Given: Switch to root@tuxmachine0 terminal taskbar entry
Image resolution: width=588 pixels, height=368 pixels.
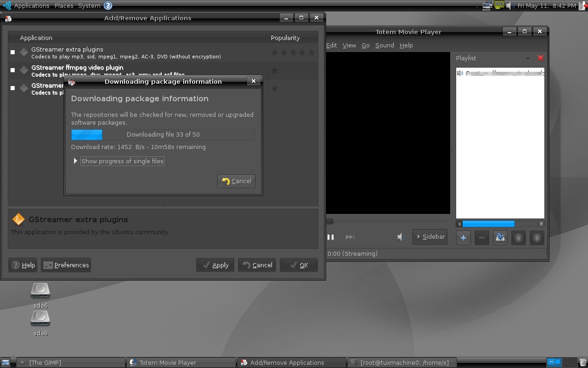Looking at the screenshot, I should click(x=402, y=362).
